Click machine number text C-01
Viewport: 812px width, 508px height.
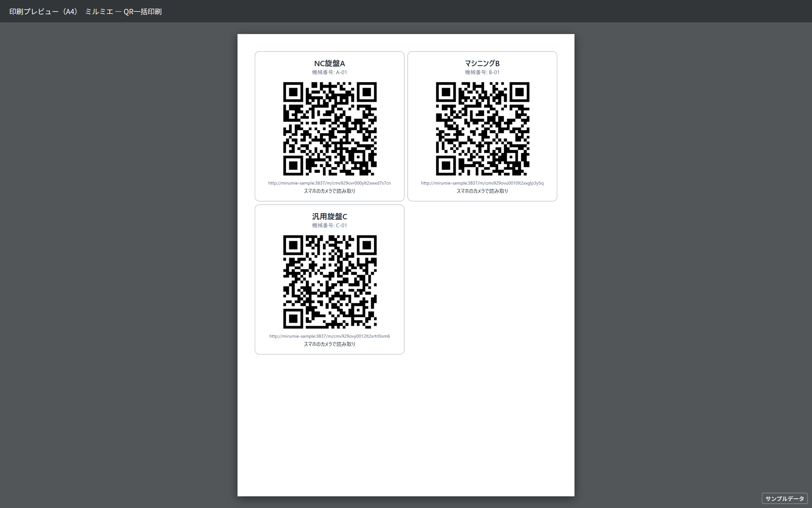(x=330, y=225)
